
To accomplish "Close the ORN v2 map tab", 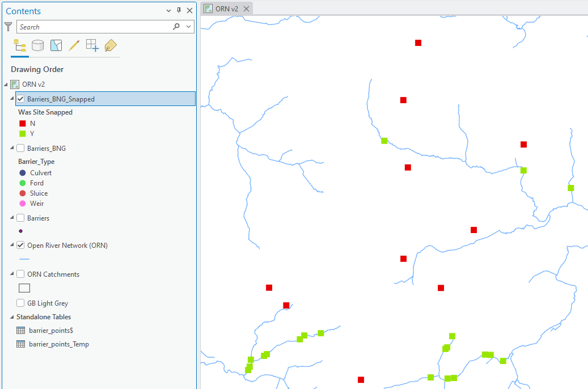I will click(x=246, y=9).
